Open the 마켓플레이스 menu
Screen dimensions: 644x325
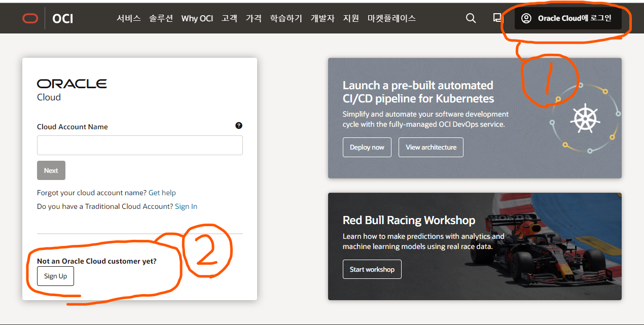click(391, 18)
